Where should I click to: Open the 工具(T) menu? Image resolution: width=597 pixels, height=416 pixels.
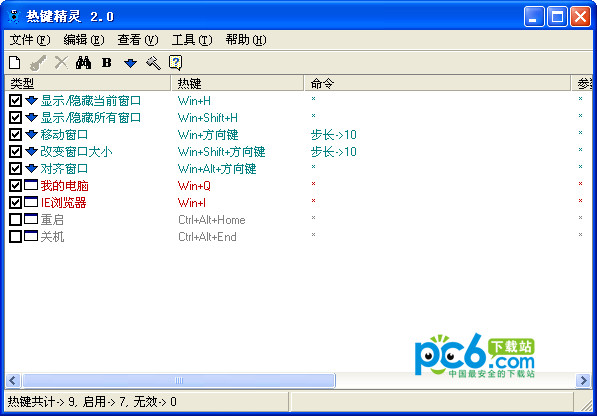(192, 40)
